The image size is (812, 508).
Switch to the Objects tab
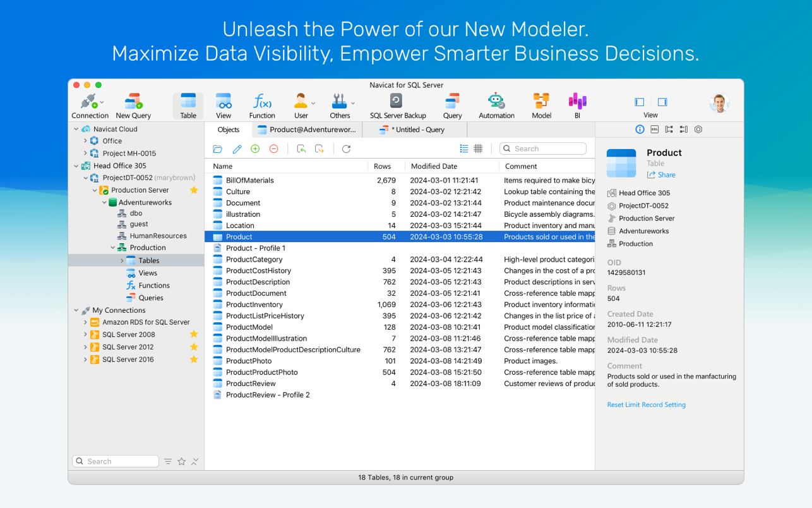point(228,130)
